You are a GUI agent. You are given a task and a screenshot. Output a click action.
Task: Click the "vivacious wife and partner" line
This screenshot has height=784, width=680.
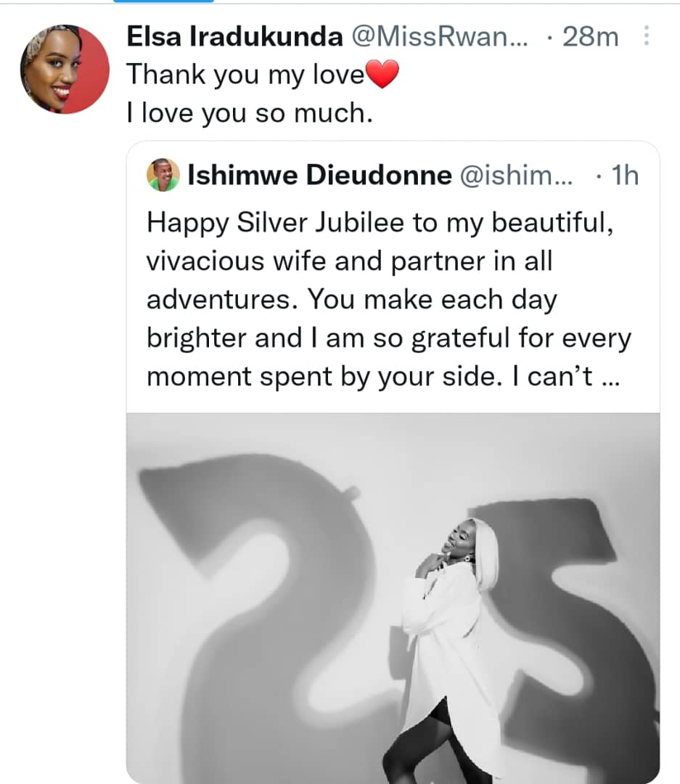[350, 261]
